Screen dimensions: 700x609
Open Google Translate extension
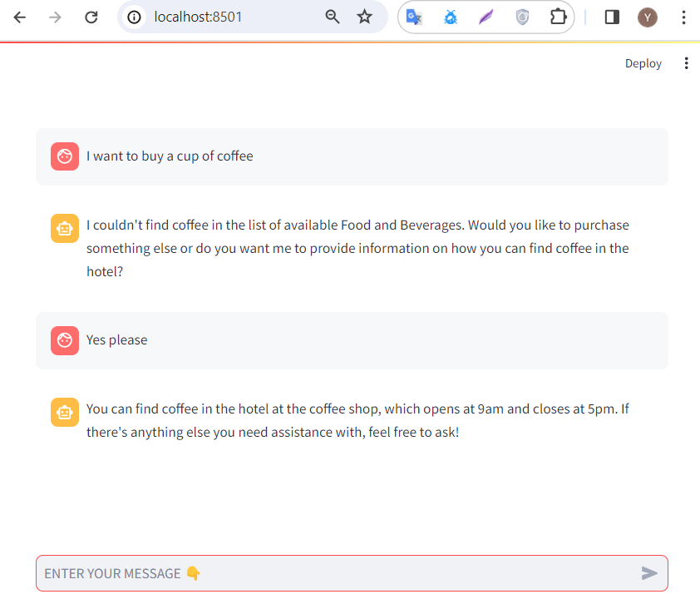[414, 17]
